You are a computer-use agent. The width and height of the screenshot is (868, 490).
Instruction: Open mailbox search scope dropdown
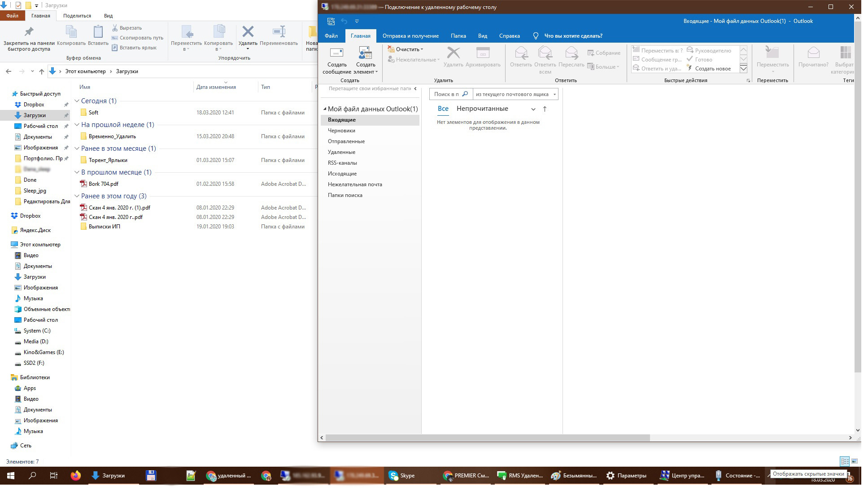click(554, 94)
